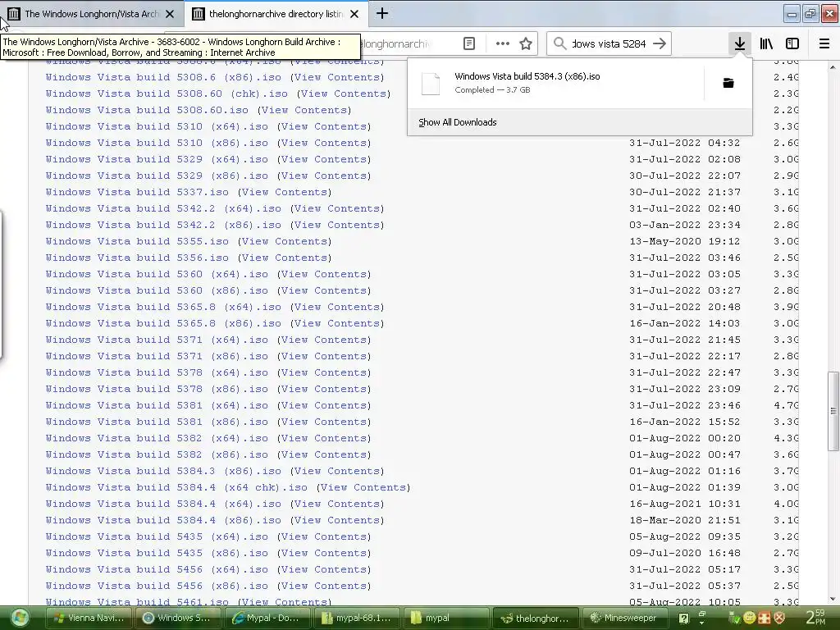This screenshot has width=840, height=630.
Task: Select the date 18-Mar-2020 21:51
Action: click(x=685, y=520)
